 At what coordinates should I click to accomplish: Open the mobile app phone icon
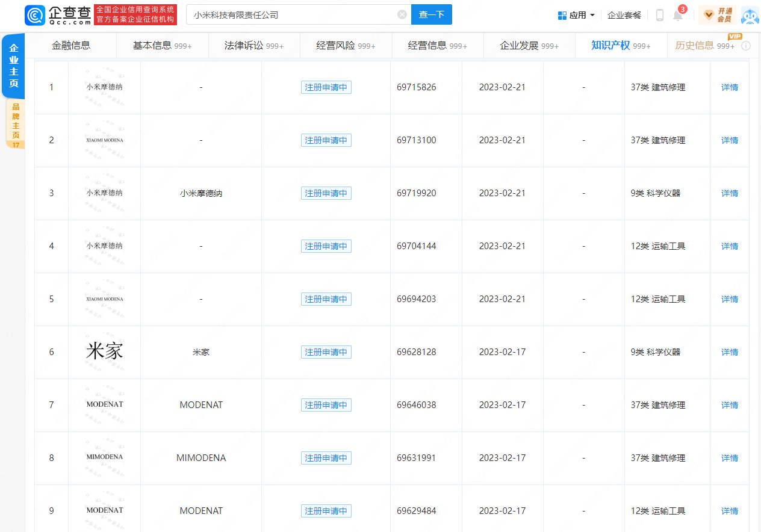coord(659,15)
